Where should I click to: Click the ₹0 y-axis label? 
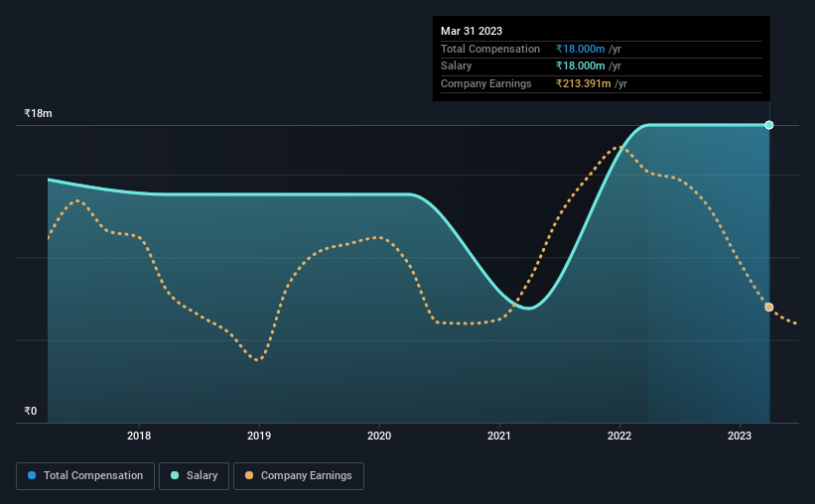pyautogui.click(x=31, y=411)
